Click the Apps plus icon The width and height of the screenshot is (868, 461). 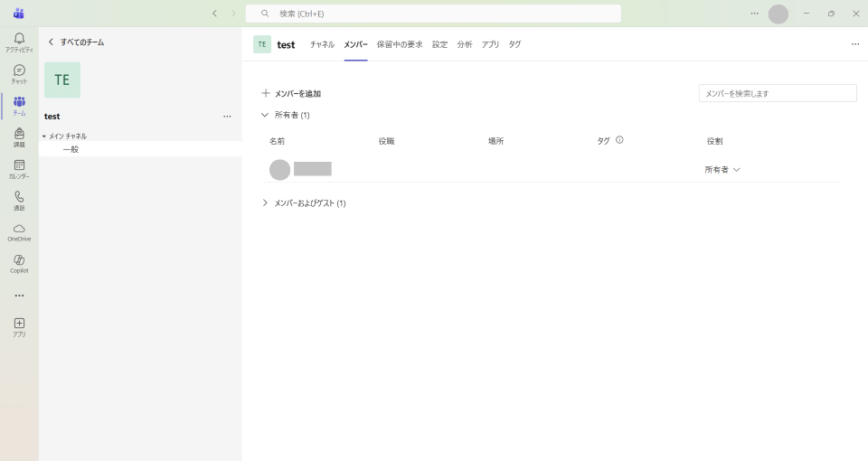coord(19,326)
